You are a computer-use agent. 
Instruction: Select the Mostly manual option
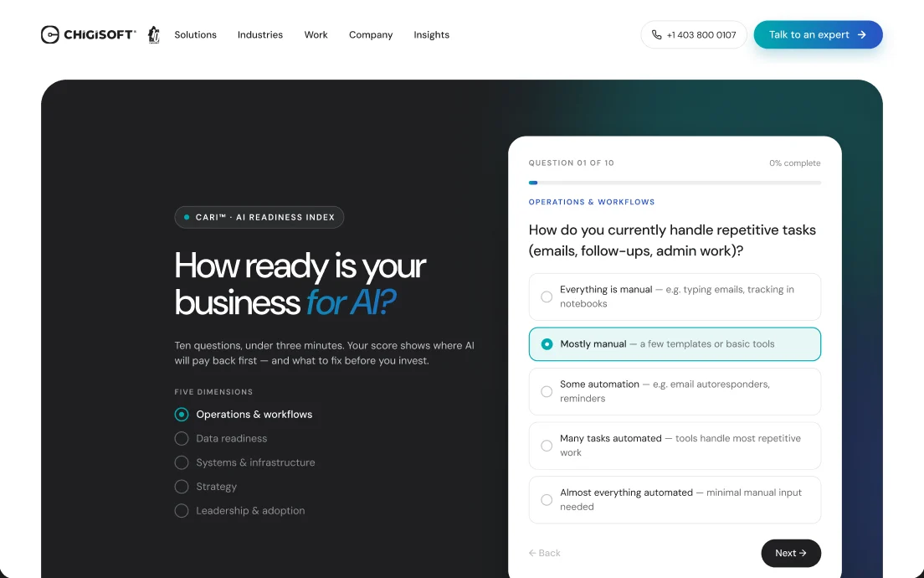click(675, 343)
